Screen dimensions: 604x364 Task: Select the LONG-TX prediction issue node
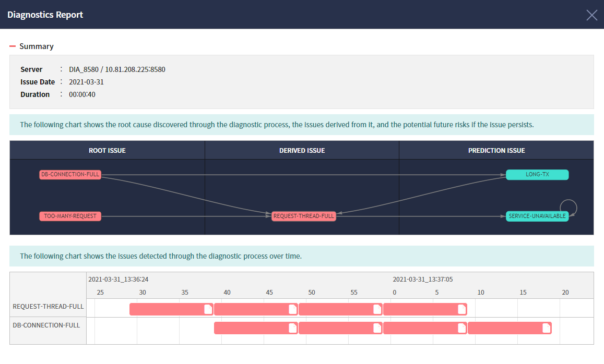click(x=537, y=175)
